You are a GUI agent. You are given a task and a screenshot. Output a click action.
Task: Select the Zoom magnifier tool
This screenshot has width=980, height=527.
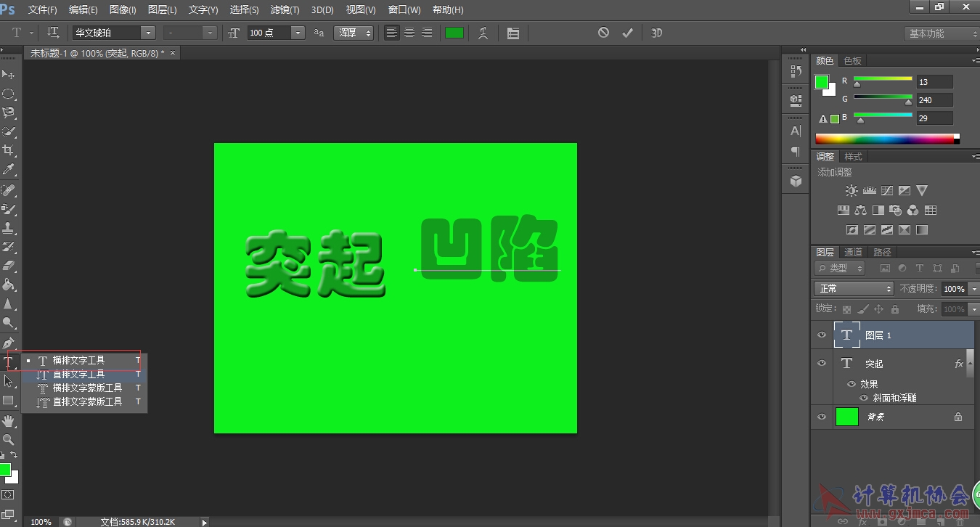pyautogui.click(x=9, y=439)
